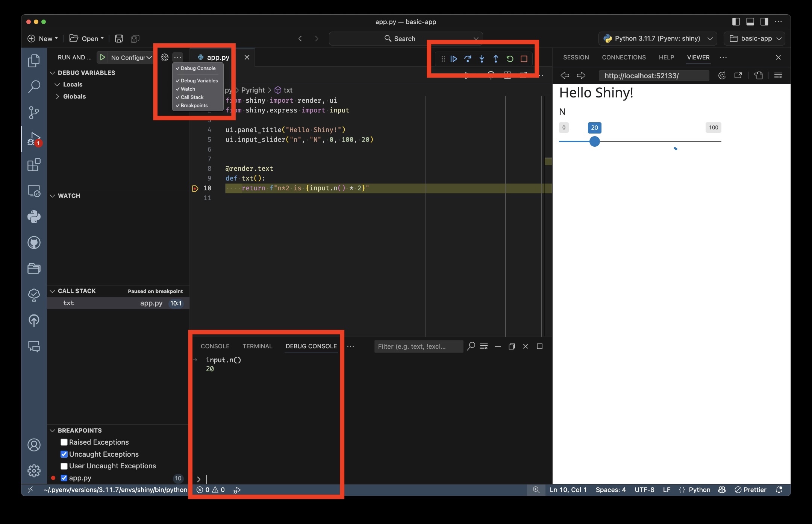Go back in the Viewer pane

pos(565,76)
